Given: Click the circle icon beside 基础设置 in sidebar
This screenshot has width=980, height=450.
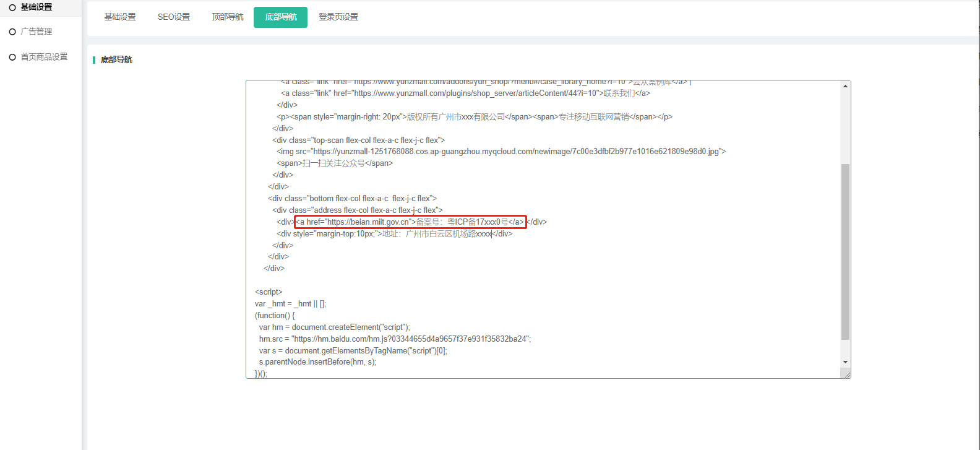Looking at the screenshot, I should pyautogui.click(x=12, y=7).
